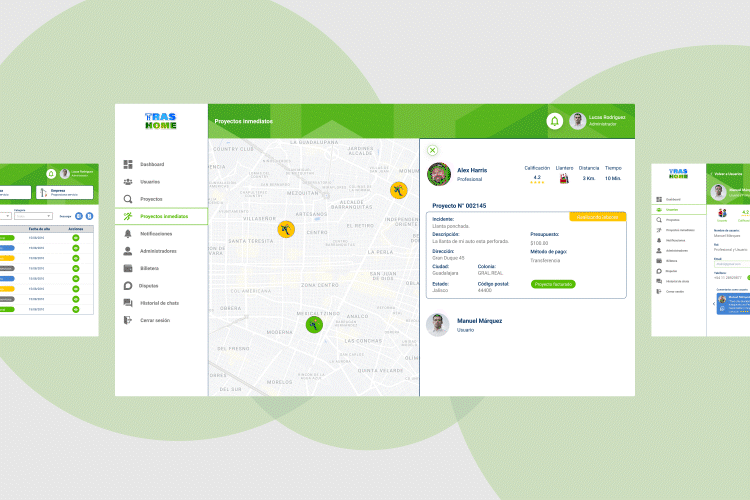Go to Usuarios in the main sidebar

150,182
